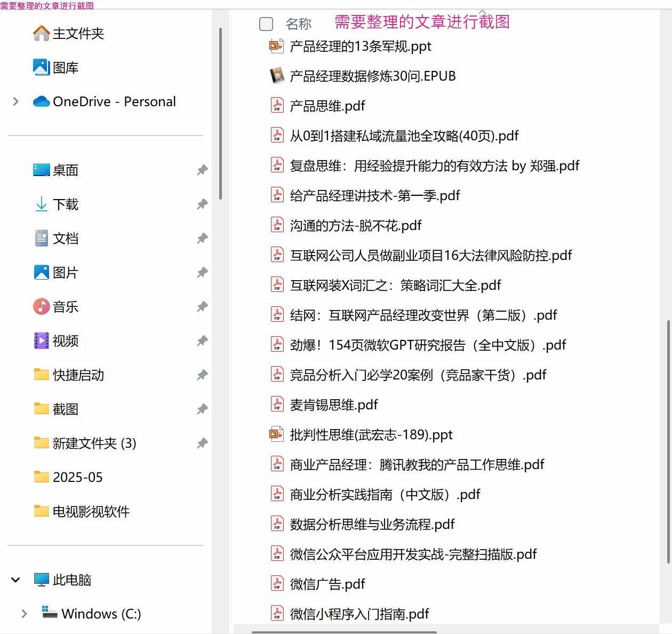The width and height of the screenshot is (672, 634).
Task: Sort by the 名称 column header
Action: click(x=298, y=24)
